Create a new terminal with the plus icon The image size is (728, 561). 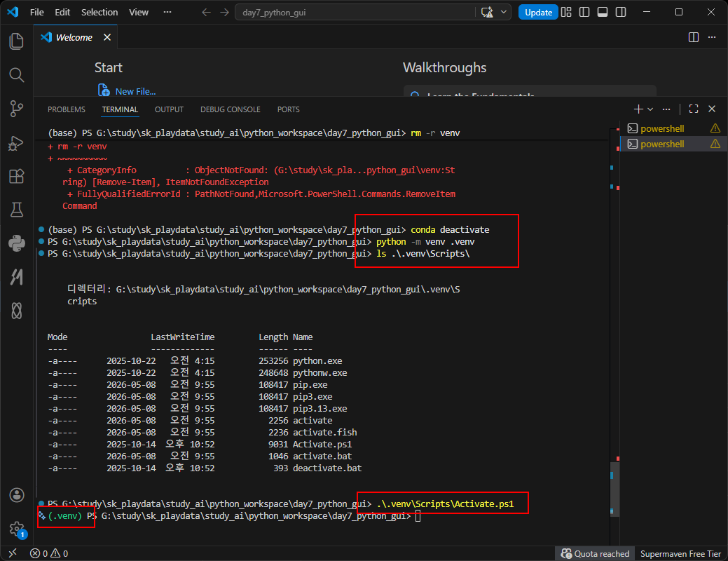tap(638, 109)
